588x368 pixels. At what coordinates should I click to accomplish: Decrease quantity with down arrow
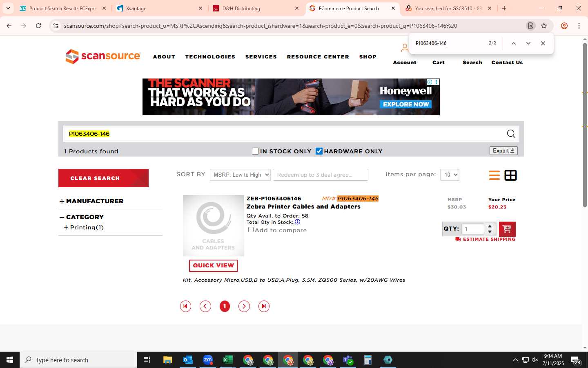click(x=490, y=232)
